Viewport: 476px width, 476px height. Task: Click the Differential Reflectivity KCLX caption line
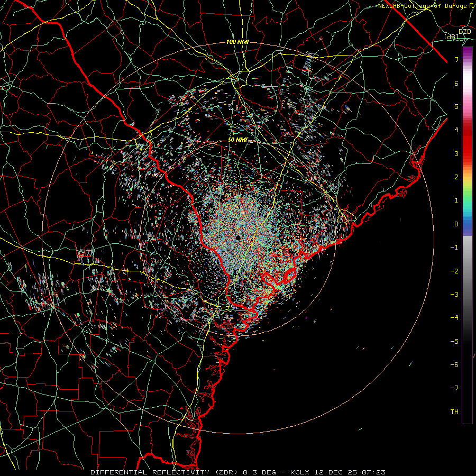click(238, 472)
